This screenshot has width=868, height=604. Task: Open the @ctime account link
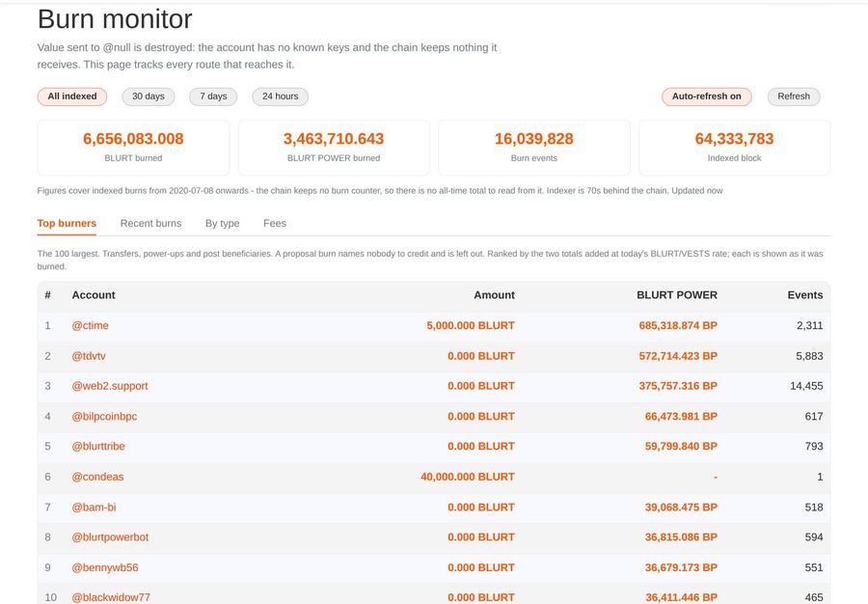pos(91,325)
